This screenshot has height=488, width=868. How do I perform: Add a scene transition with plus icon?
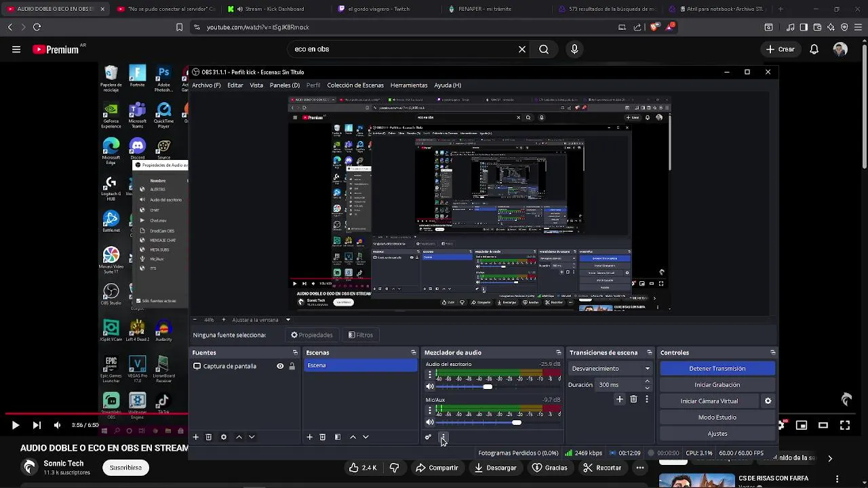pos(619,400)
